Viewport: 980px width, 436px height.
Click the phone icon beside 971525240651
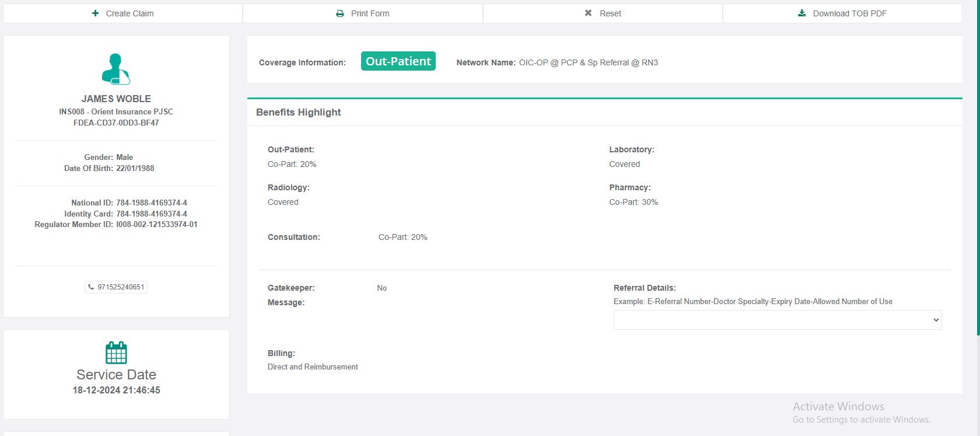click(91, 287)
